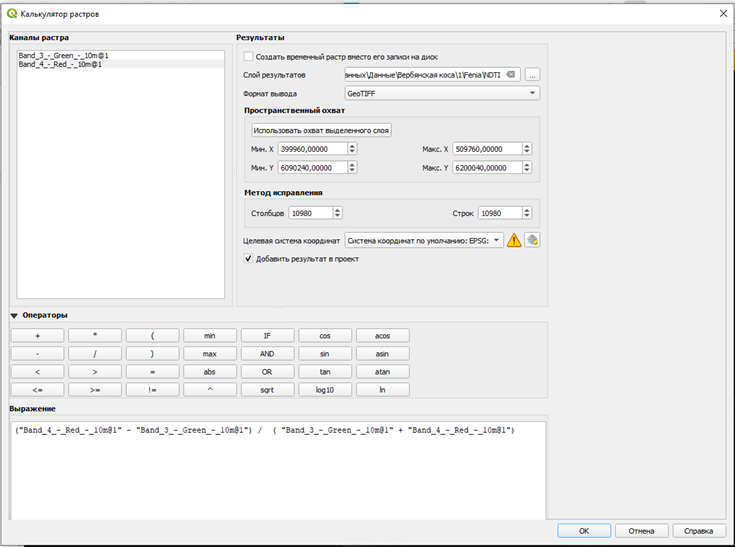This screenshot has height=547, width=735.
Task: Open the target coordinate system dropdown
Action: click(424, 240)
